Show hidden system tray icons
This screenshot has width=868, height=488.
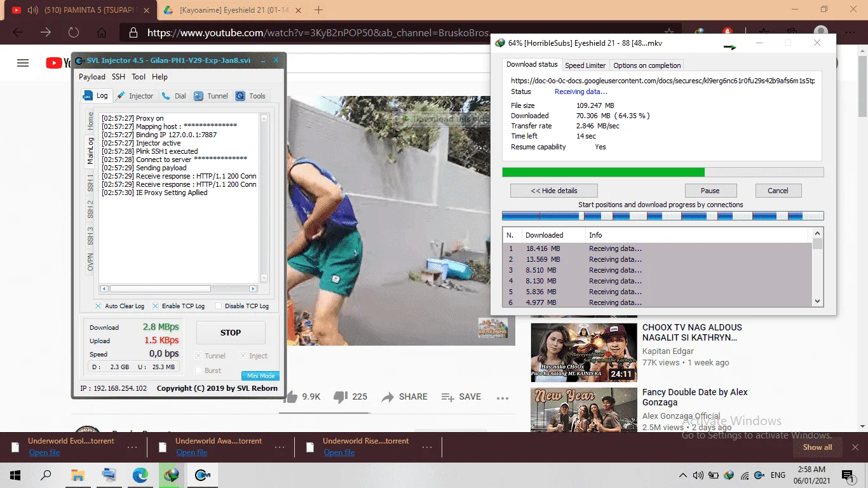point(683,475)
